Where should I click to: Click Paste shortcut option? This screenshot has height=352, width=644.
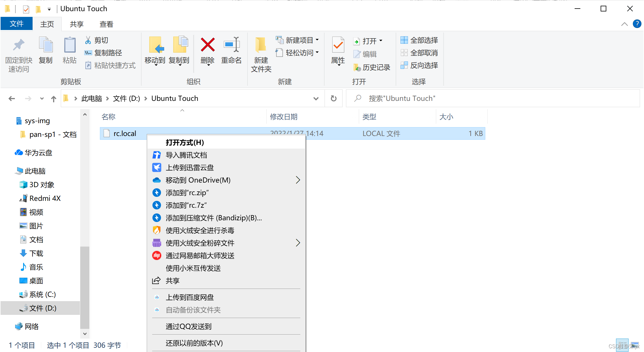point(110,65)
